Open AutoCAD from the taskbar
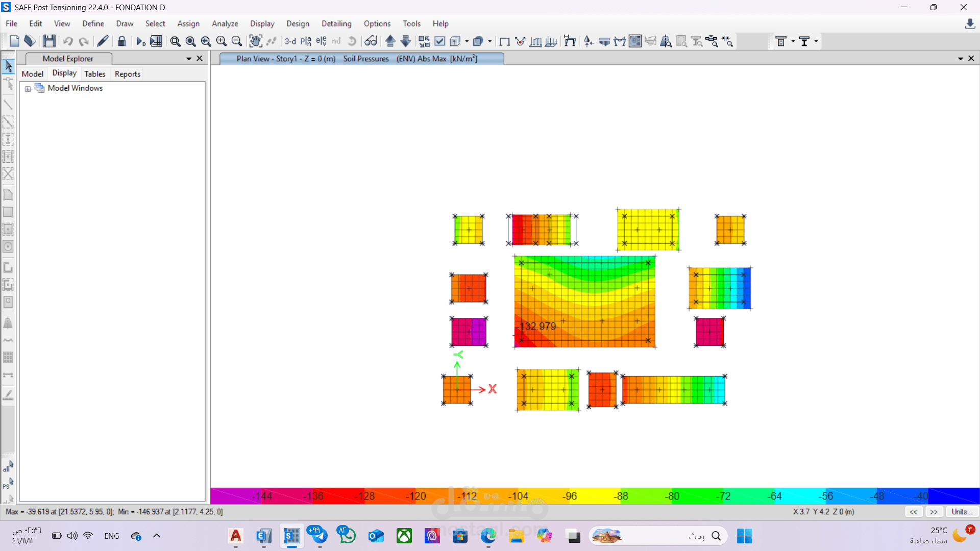The image size is (980, 551). (x=236, y=536)
